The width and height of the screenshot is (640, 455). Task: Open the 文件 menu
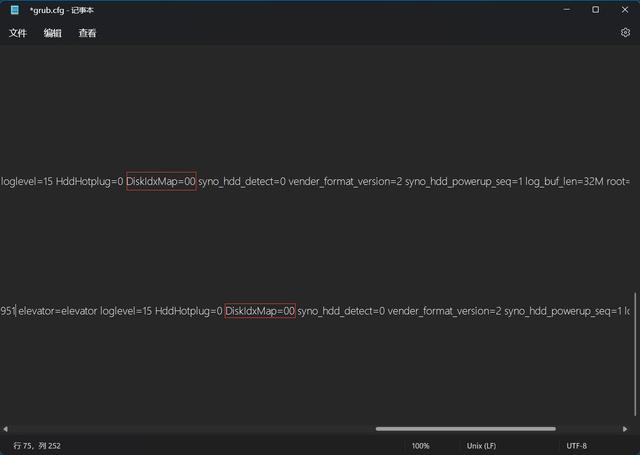(18, 33)
